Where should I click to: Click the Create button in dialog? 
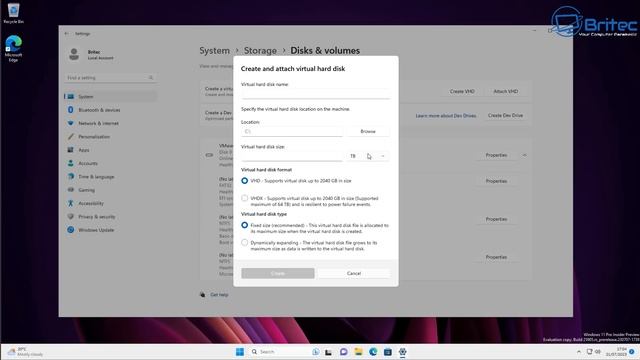point(278,273)
